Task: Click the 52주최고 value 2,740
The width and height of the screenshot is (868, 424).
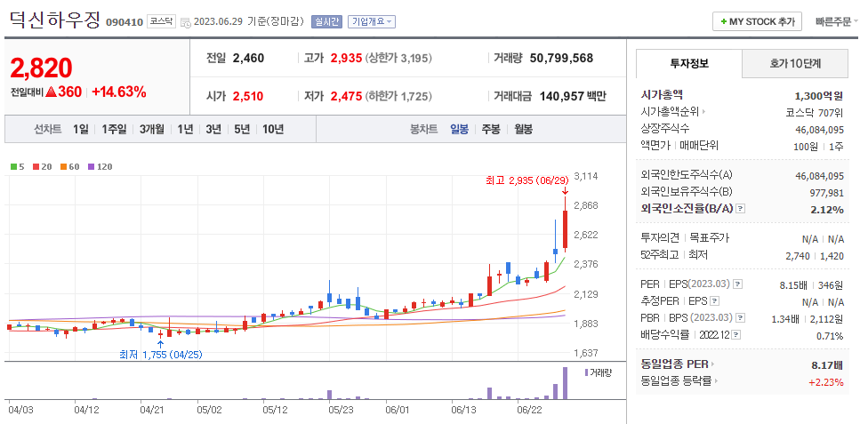Action: 797,255
